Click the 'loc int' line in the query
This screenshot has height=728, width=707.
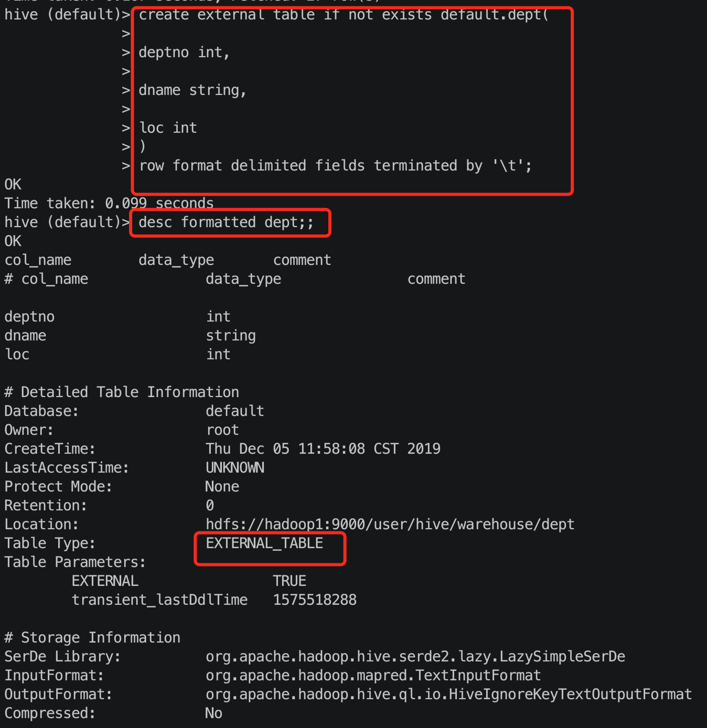(x=168, y=128)
